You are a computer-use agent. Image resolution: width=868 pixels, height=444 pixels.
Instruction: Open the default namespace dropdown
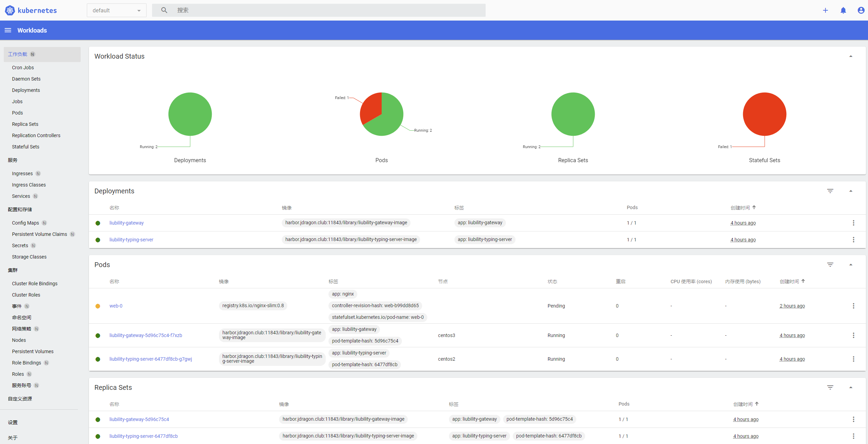117,10
